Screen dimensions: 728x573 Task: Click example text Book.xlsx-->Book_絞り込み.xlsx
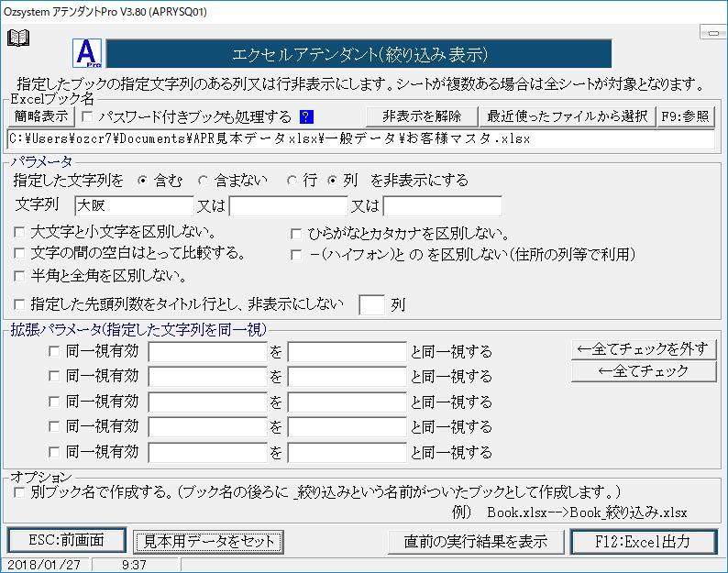click(x=587, y=512)
